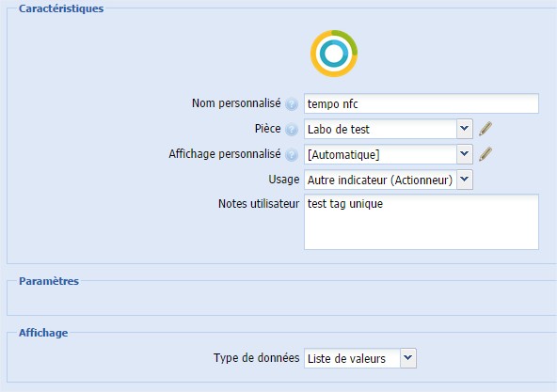
Task: Click the Affichage section heading
Action: click(x=43, y=333)
